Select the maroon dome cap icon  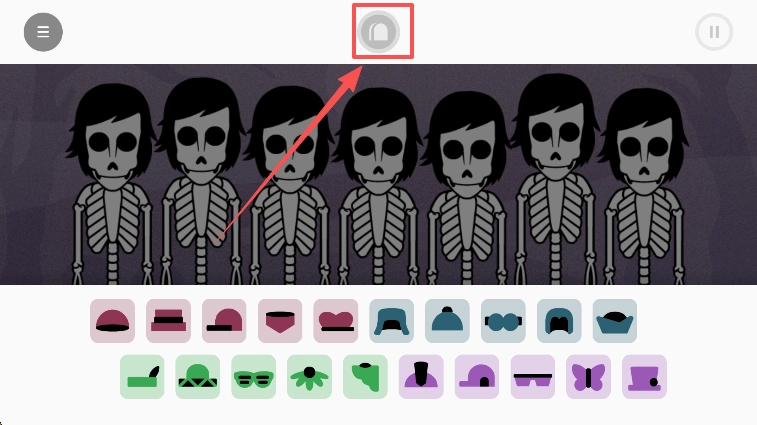click(x=112, y=321)
